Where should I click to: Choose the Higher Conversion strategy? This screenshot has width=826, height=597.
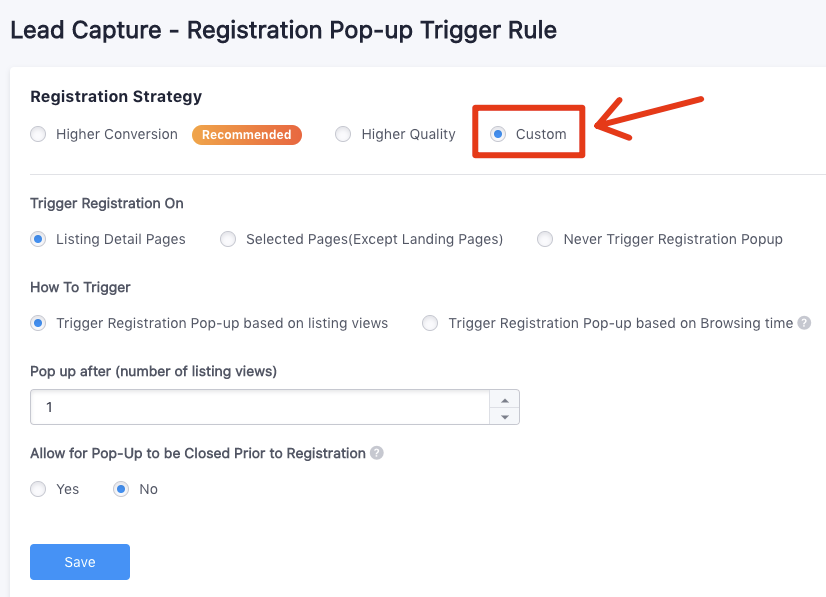37,133
